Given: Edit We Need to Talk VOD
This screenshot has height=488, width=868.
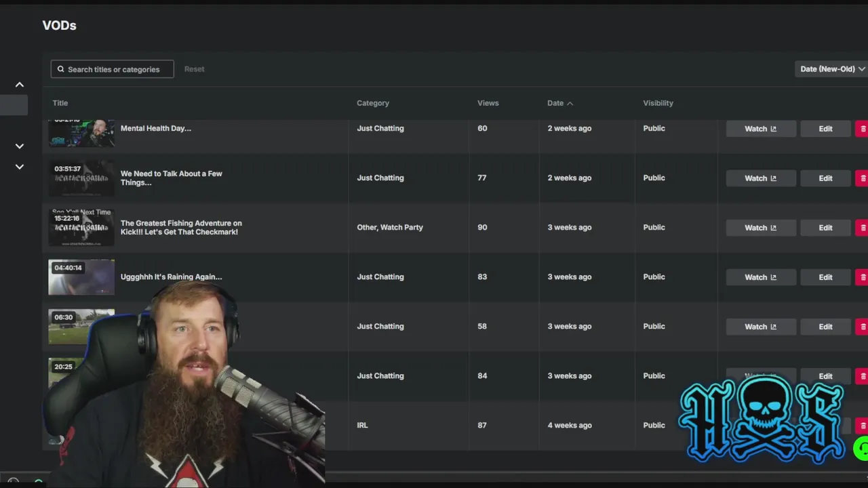Looking at the screenshot, I should (825, 178).
